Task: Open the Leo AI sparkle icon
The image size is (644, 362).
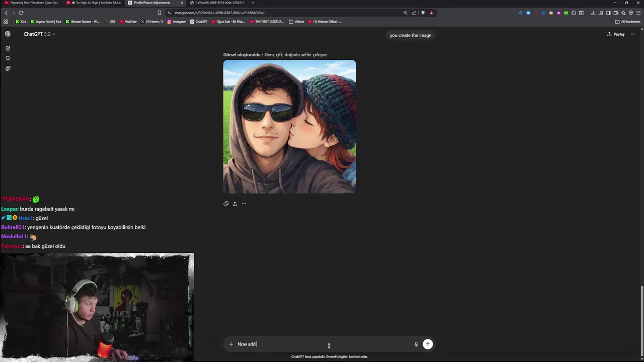Action: point(623,13)
